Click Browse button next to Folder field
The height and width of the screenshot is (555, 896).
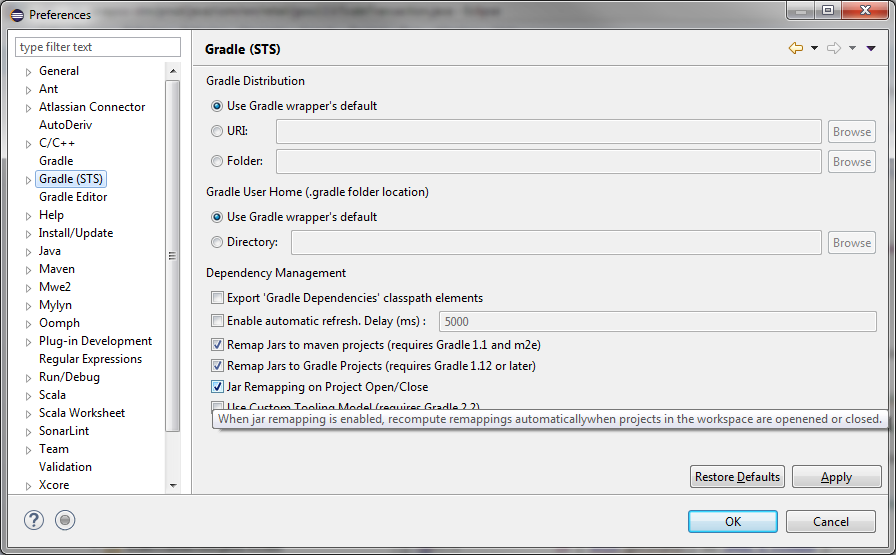(x=852, y=162)
